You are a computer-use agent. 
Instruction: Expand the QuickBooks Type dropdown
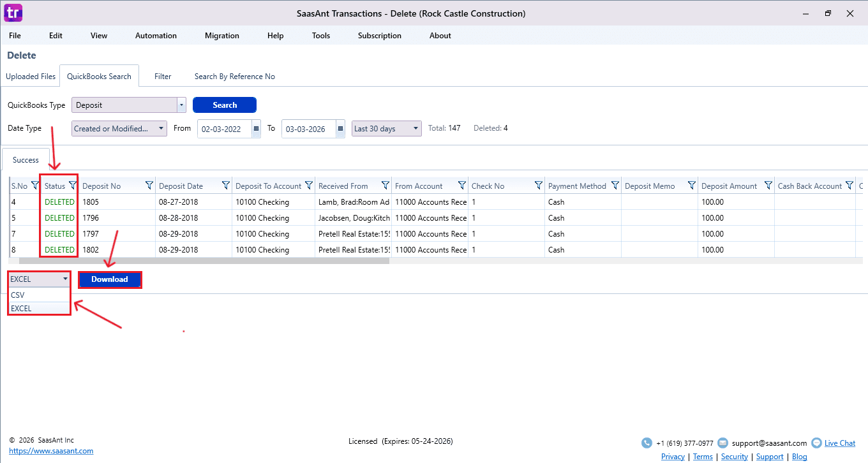point(181,105)
